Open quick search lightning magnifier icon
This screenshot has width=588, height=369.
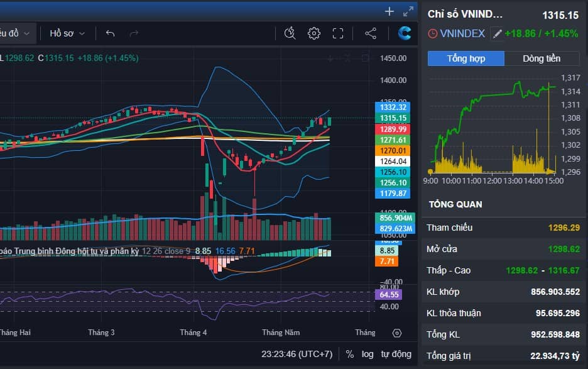tap(290, 33)
